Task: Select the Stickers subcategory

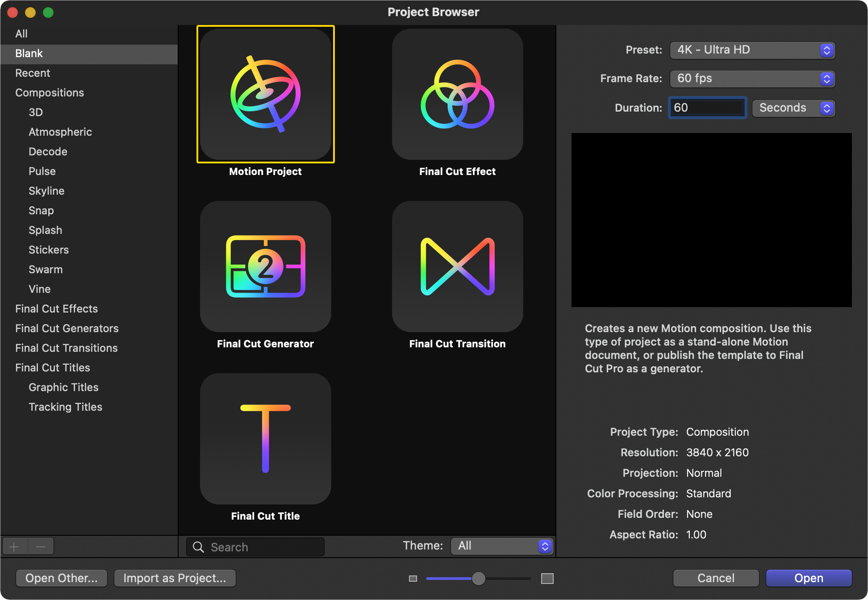Action: 89,250
